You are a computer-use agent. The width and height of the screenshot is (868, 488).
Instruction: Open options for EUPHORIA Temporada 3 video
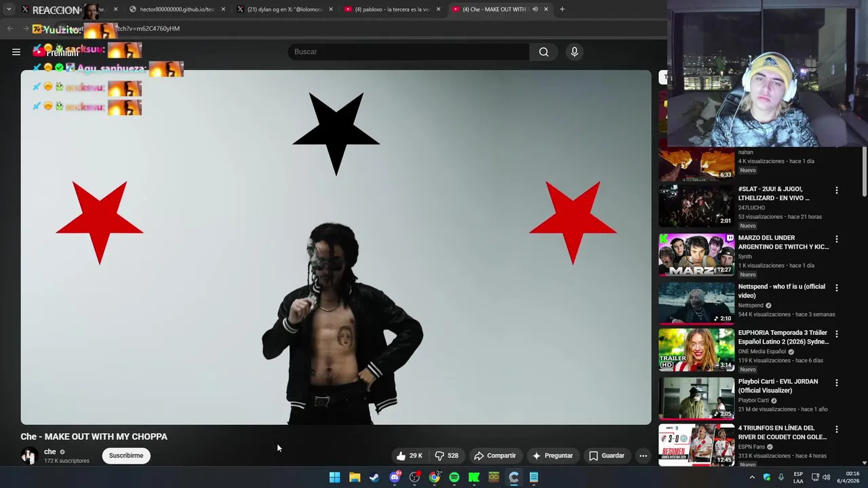[836, 334]
